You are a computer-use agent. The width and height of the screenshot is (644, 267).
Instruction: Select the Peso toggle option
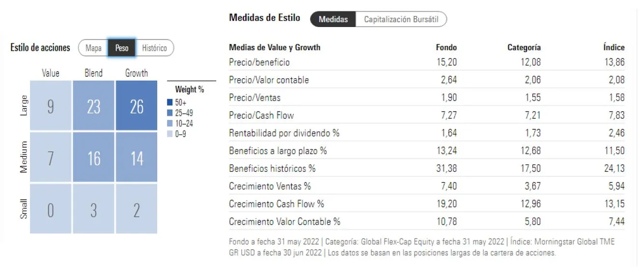(x=122, y=48)
